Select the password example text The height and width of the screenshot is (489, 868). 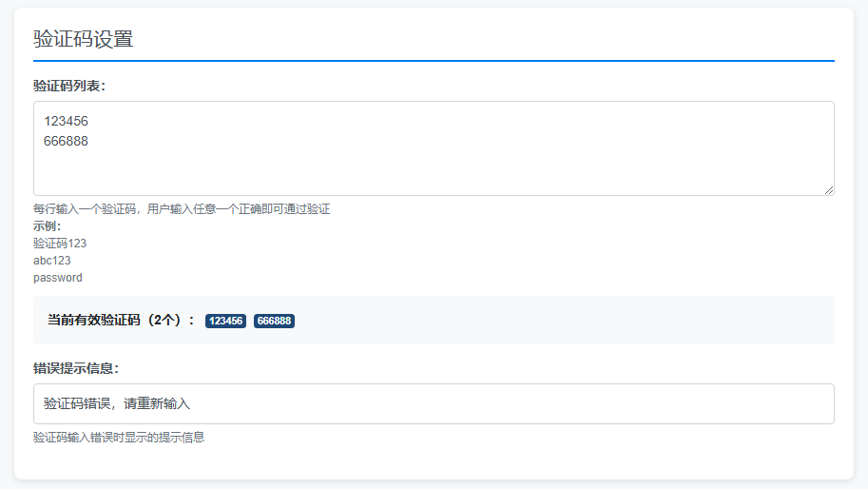coord(58,278)
